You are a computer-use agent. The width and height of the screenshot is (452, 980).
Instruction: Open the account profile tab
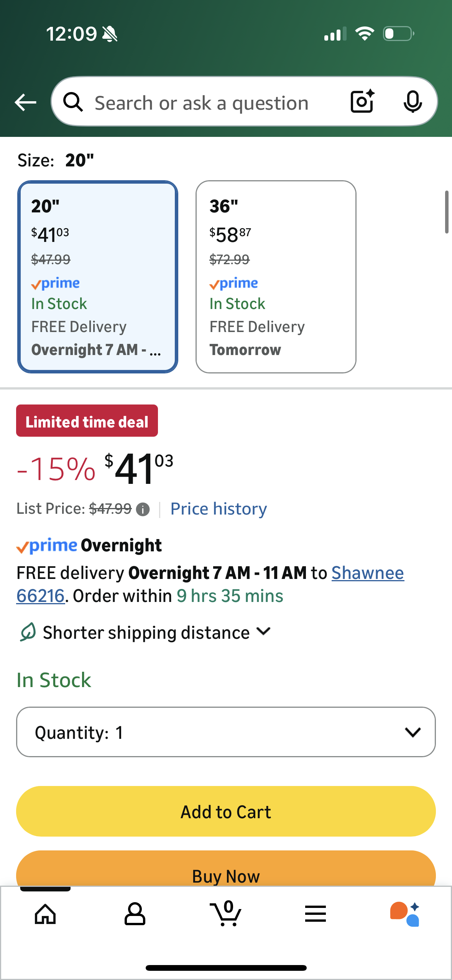(135, 914)
